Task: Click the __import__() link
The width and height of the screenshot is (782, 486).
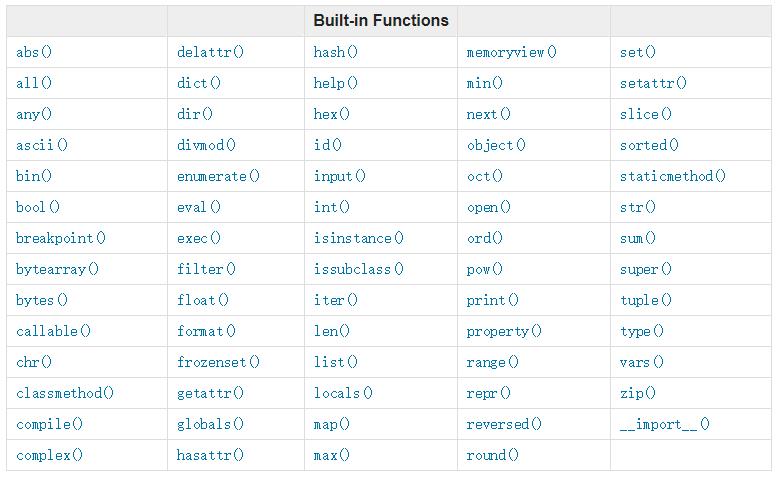Action: (664, 424)
